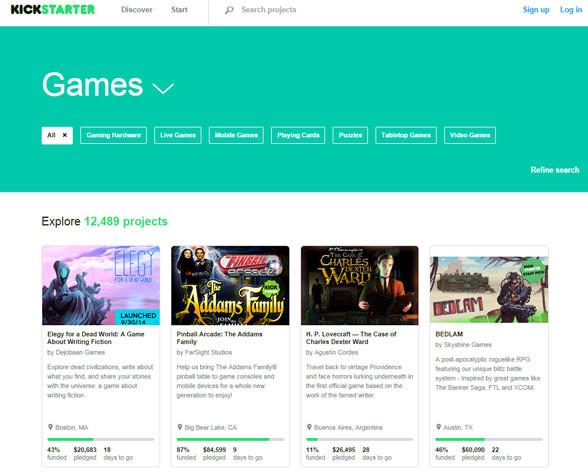
Task: Click the $20,683 pledged amount
Action: point(85,450)
